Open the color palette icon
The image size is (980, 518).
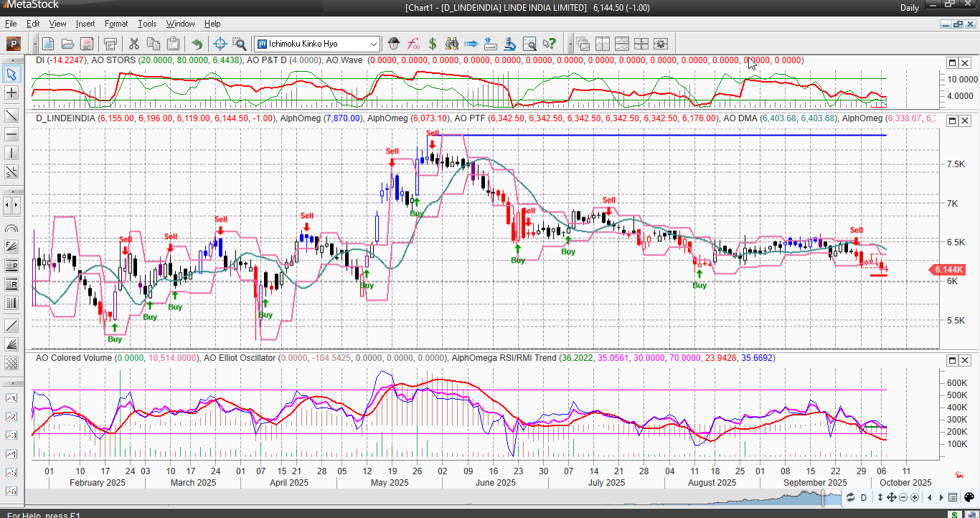(968, 497)
